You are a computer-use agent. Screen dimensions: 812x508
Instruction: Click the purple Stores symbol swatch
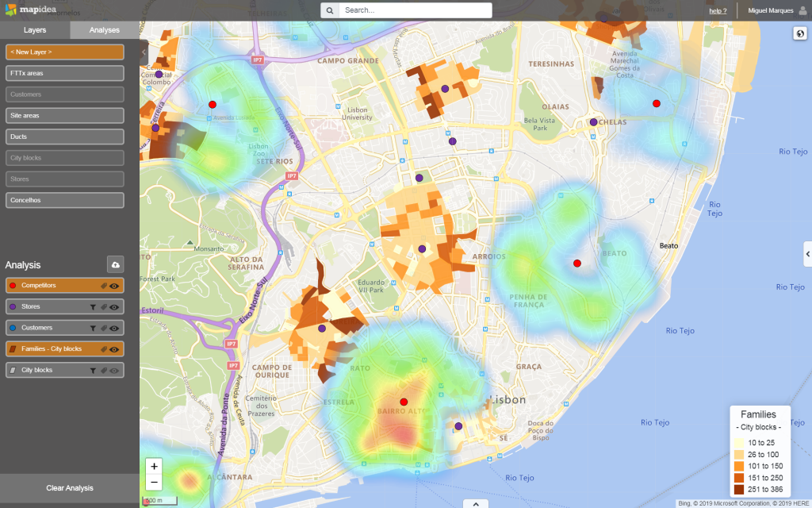13,307
